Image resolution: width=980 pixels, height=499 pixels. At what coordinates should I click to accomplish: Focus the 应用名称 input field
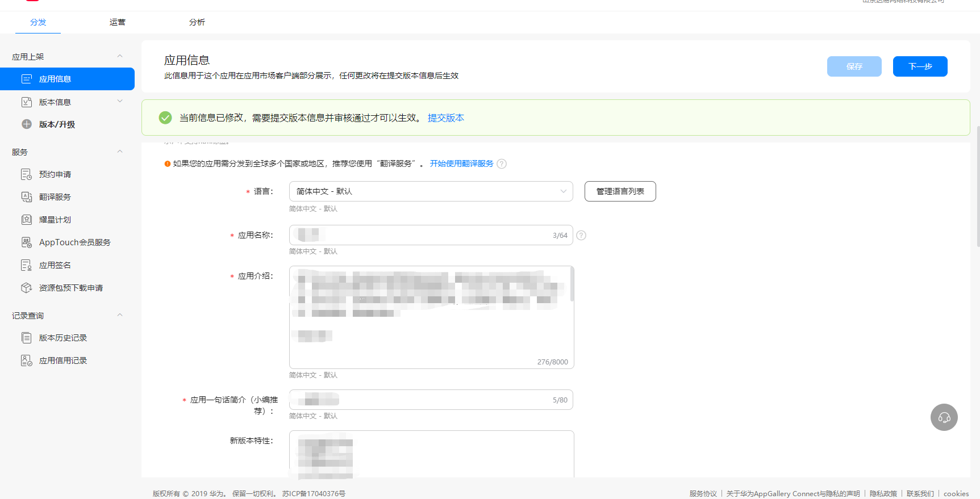pos(431,235)
